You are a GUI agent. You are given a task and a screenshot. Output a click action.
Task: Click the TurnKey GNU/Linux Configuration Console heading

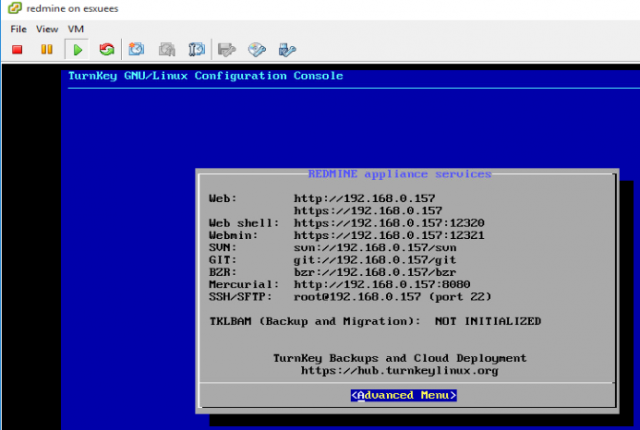tap(206, 76)
